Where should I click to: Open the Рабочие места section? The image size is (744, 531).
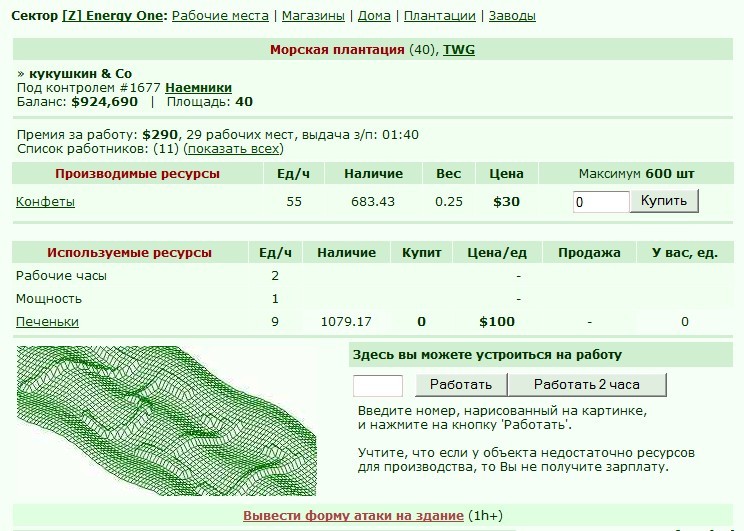pyautogui.click(x=220, y=16)
